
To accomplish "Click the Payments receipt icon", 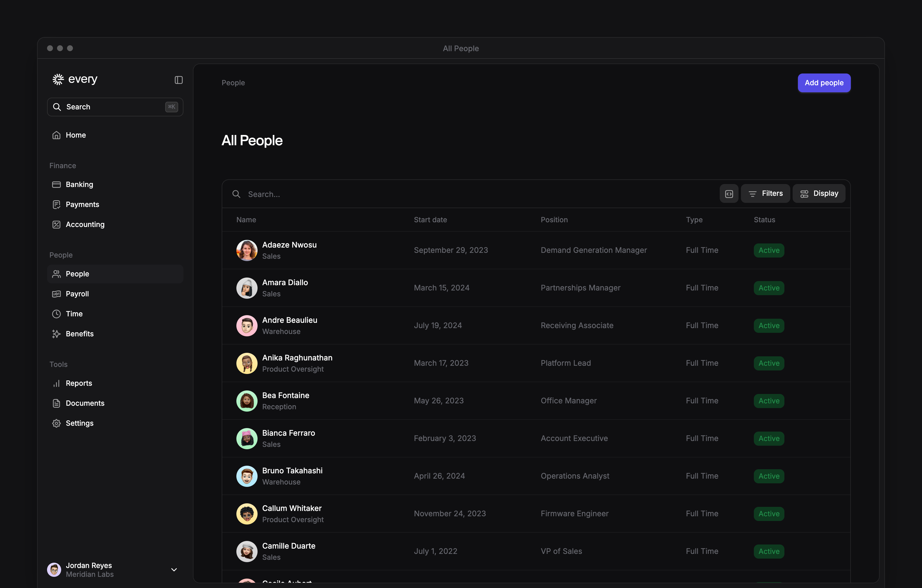I will 56,204.
